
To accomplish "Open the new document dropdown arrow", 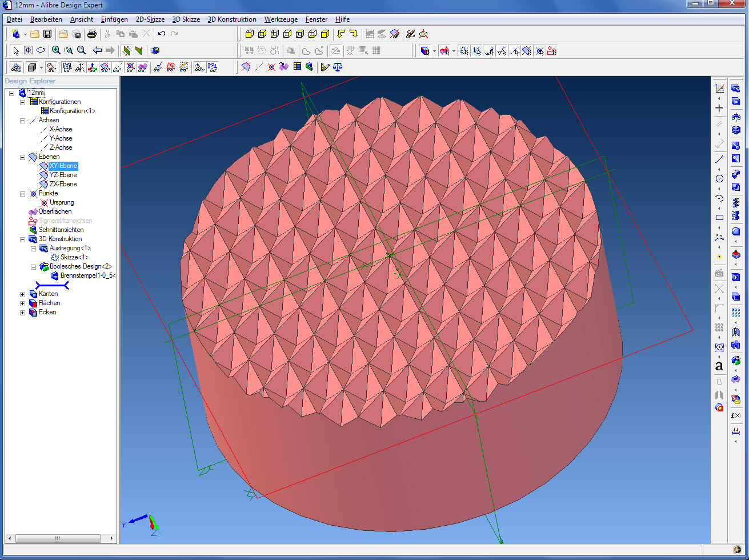I will click(25, 35).
